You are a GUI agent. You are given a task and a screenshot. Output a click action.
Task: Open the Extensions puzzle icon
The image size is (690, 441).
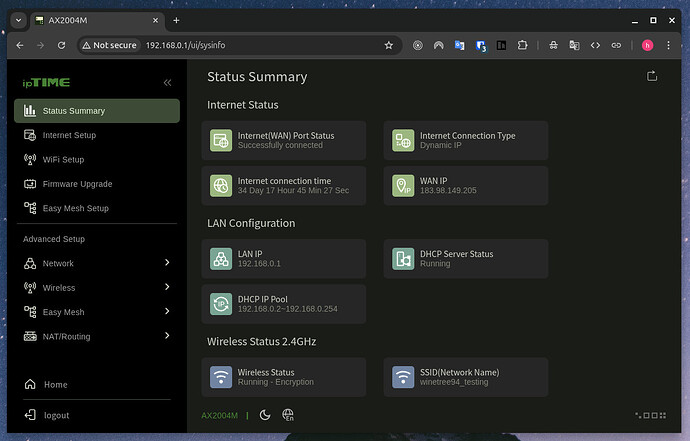[x=522, y=45]
